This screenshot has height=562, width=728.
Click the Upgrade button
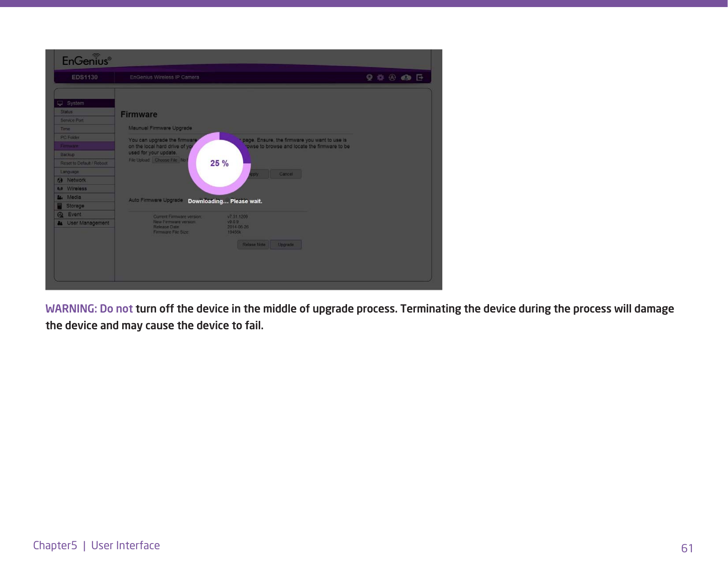tap(286, 245)
